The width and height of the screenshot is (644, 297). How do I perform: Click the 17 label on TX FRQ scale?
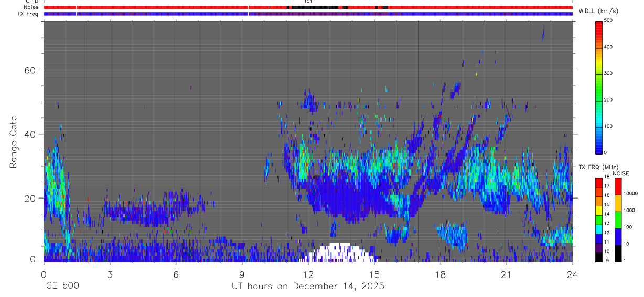[607, 186]
